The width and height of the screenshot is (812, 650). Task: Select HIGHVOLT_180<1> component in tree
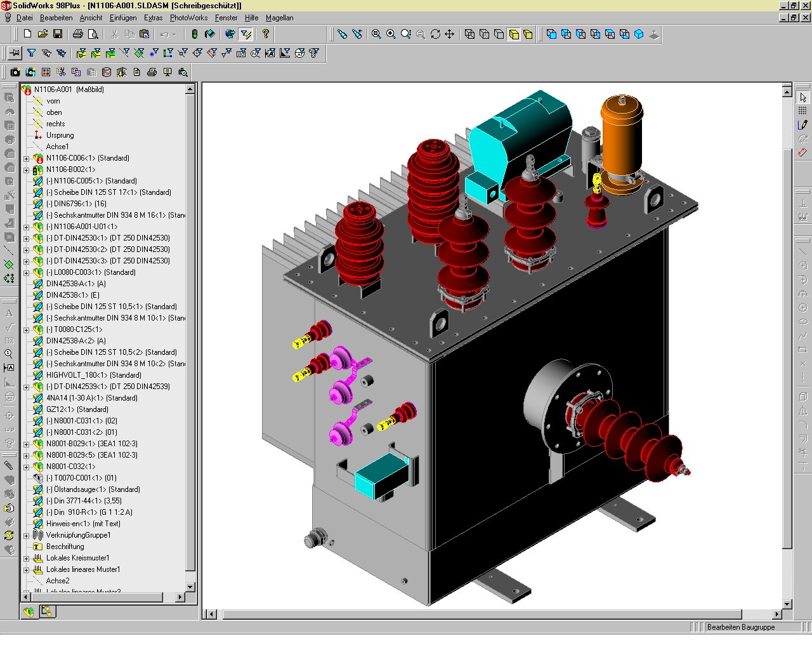tap(93, 375)
